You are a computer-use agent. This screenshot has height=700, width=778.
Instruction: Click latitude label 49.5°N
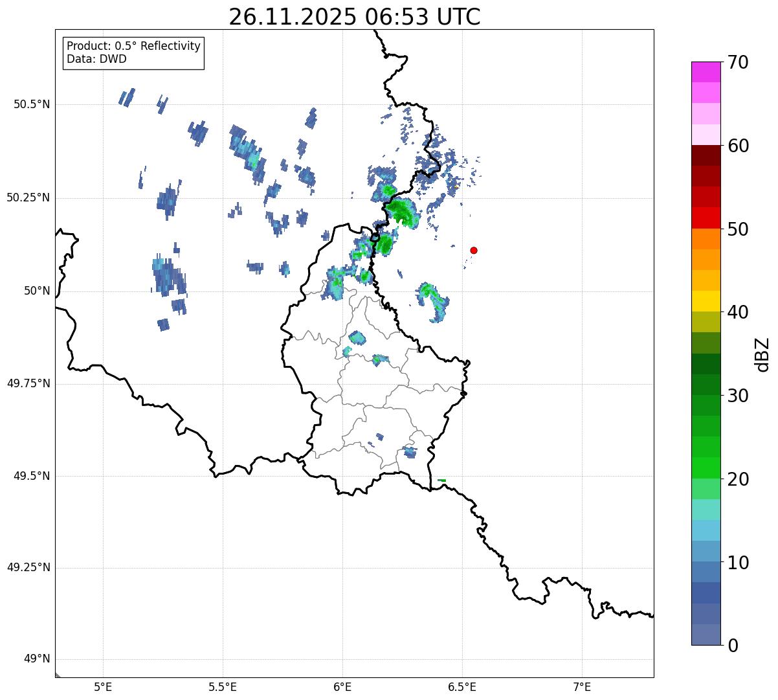click(x=32, y=476)
